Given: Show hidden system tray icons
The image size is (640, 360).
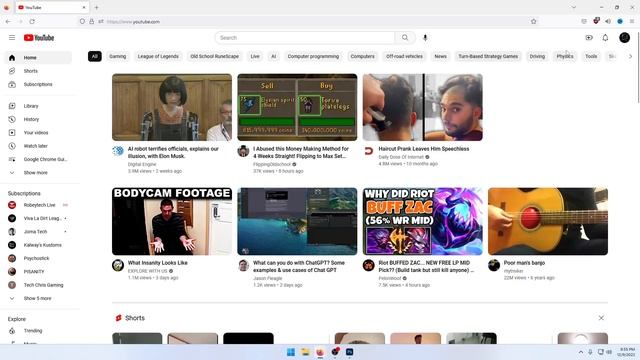Looking at the screenshot, I should [580, 352].
